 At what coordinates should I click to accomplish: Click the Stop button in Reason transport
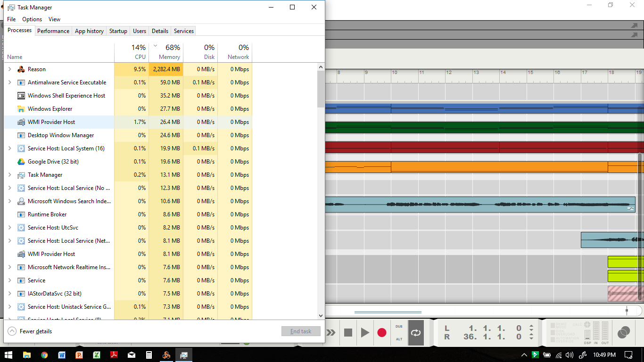348,333
